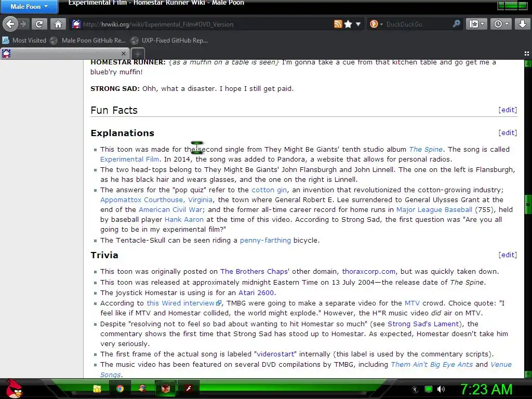
Task: Click the site identity favicon in address bar
Action: (x=76, y=24)
